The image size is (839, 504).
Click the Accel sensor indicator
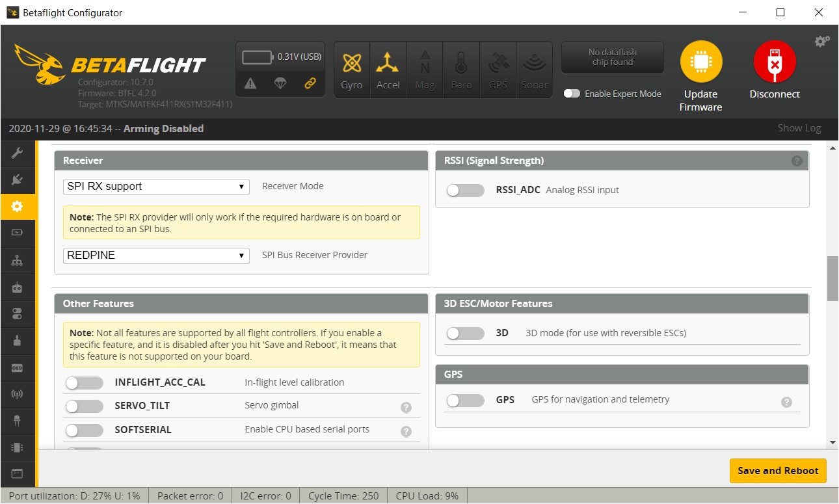[x=388, y=70]
